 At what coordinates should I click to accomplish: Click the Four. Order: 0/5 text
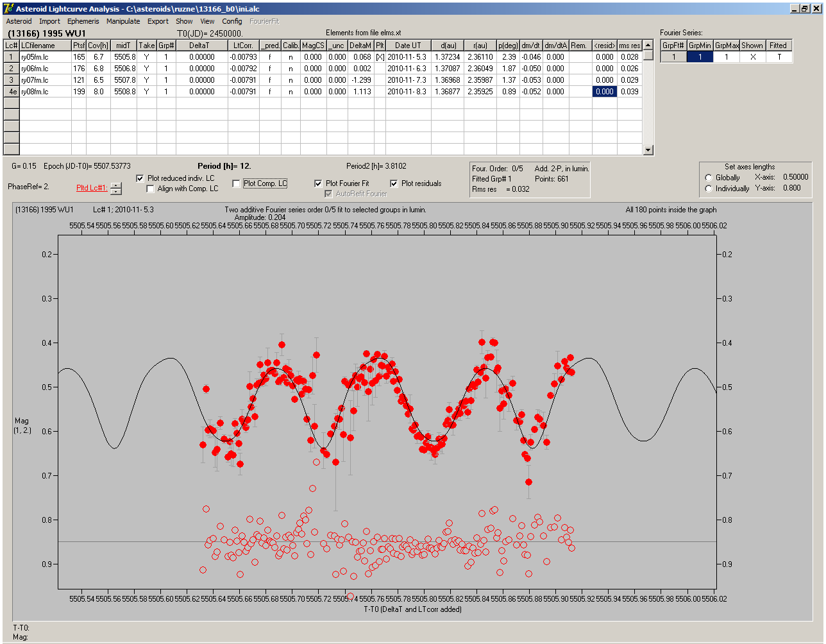(498, 169)
